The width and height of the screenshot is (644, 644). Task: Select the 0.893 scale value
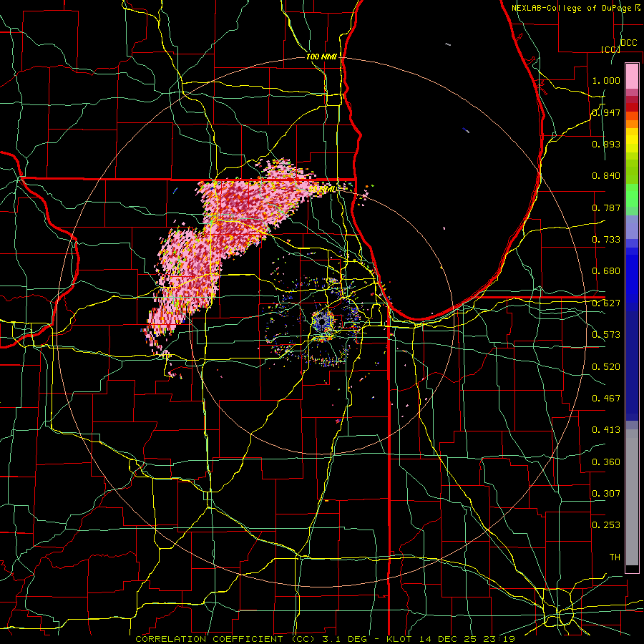[x=606, y=144]
